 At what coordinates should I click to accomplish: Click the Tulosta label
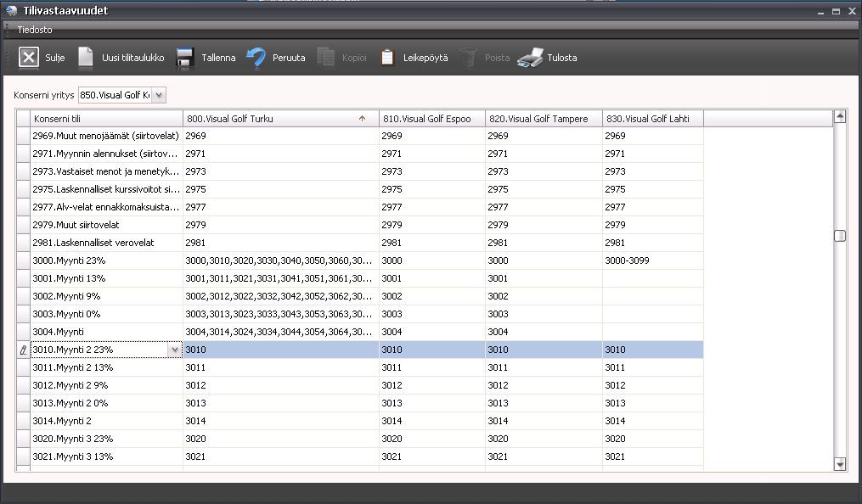[562, 58]
